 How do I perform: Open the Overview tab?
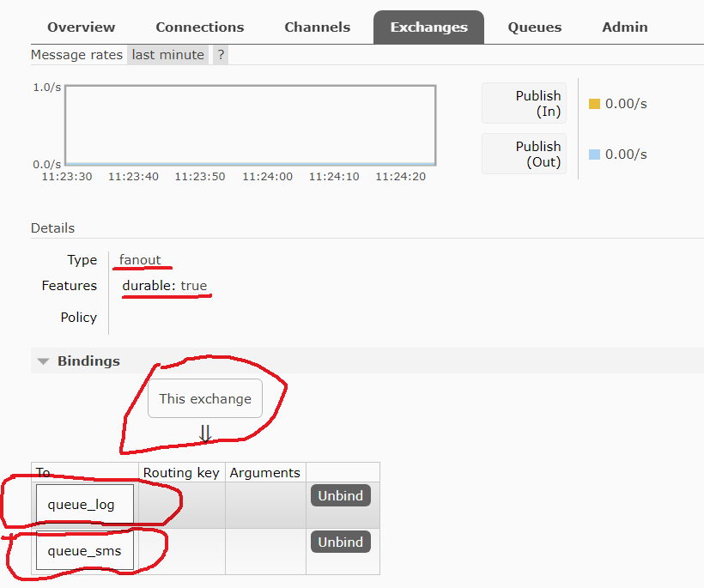(x=82, y=27)
